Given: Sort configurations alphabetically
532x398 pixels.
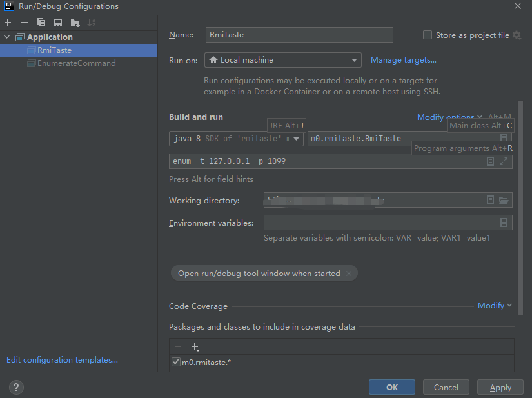Looking at the screenshot, I should [x=92, y=23].
